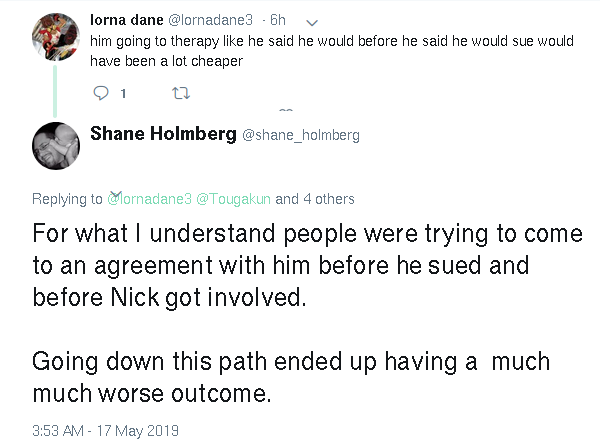Screen dimensions: 600x447
Task: Click the lorna dane display name
Action: pyautogui.click(x=127, y=20)
